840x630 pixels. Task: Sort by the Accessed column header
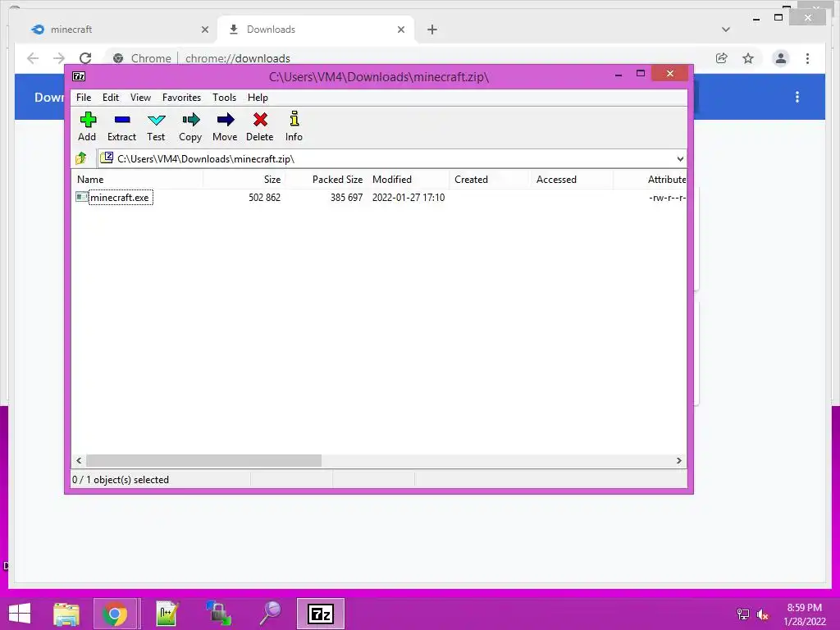click(x=572, y=180)
